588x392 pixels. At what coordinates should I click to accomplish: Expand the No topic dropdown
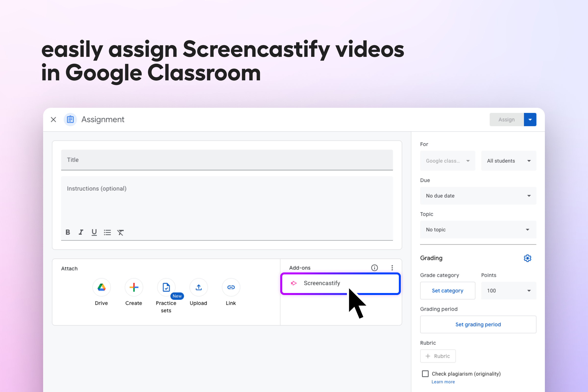click(x=478, y=230)
